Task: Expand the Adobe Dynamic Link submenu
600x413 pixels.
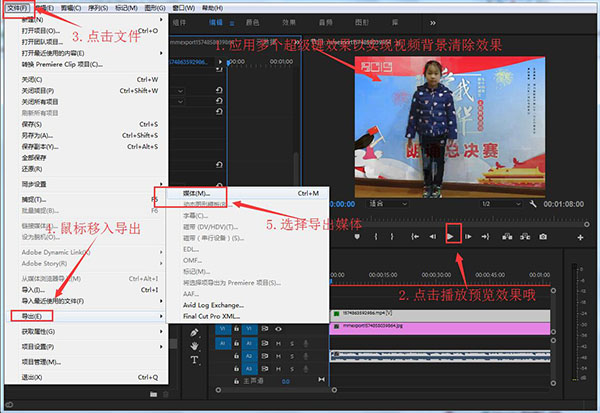Action: click(x=161, y=252)
